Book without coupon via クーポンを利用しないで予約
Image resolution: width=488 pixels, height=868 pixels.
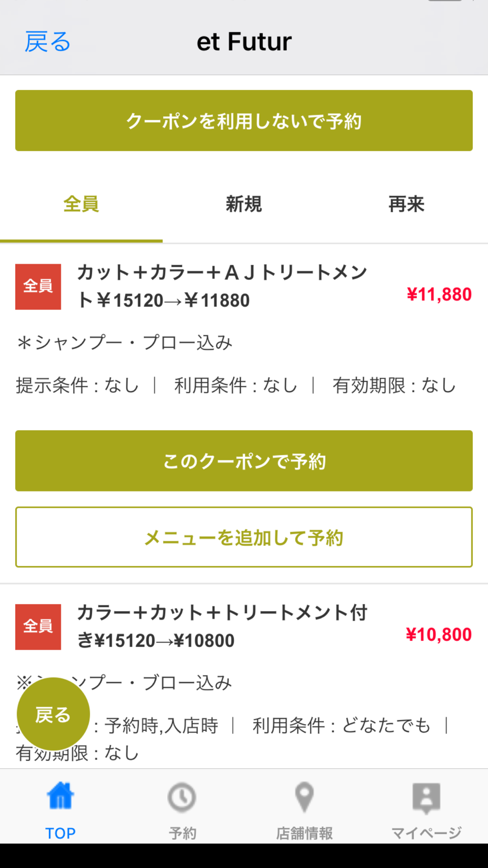click(244, 121)
